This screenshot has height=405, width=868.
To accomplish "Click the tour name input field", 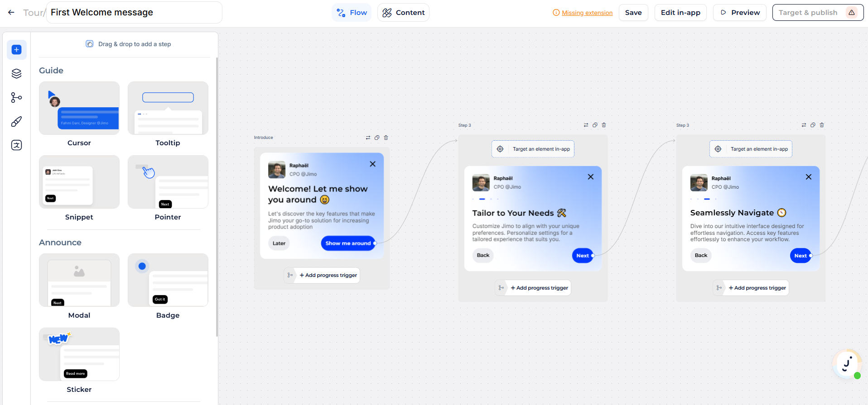I will (134, 13).
